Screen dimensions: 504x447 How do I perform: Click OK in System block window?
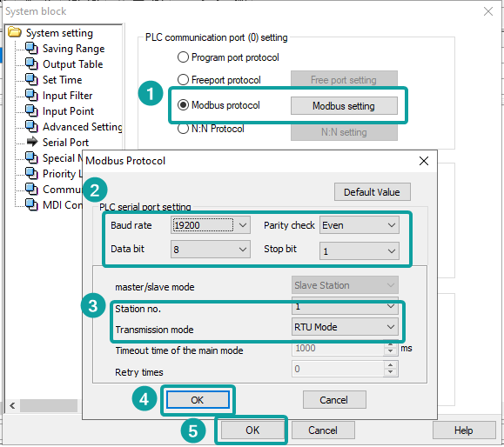[x=252, y=430]
